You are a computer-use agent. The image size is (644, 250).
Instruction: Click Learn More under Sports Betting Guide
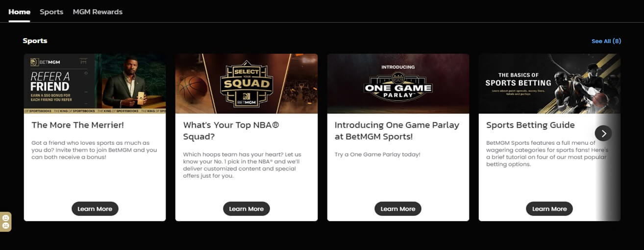(549, 209)
